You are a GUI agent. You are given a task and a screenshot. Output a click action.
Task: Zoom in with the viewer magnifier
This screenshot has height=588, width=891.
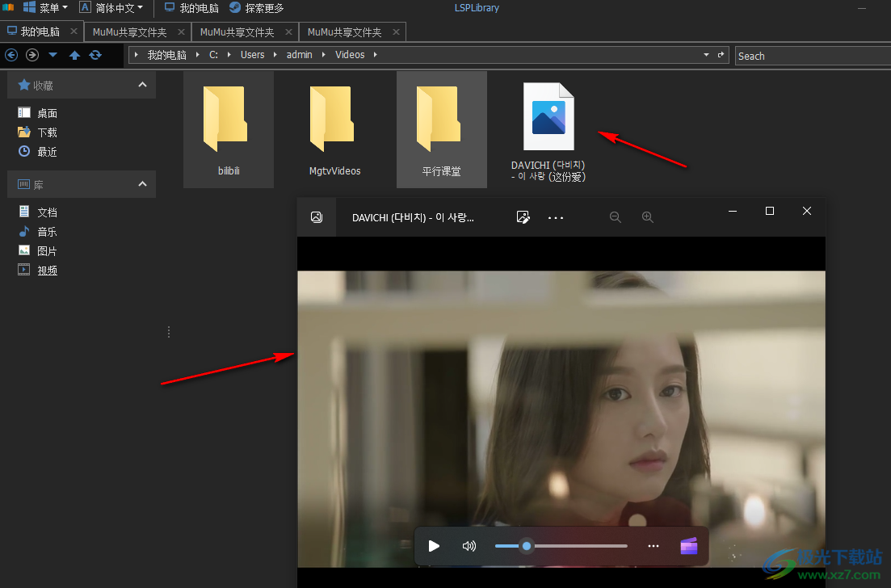[x=647, y=217]
